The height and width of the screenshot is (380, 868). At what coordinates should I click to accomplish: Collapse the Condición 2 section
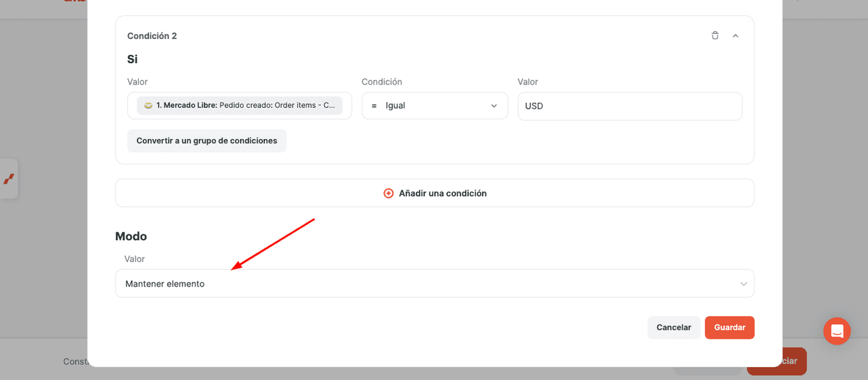pos(735,35)
